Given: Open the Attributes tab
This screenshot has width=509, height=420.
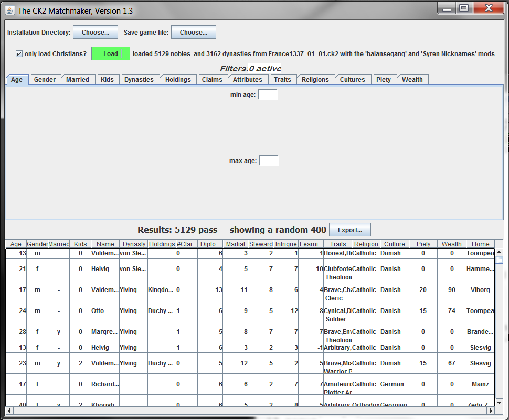Looking at the screenshot, I should coord(247,80).
